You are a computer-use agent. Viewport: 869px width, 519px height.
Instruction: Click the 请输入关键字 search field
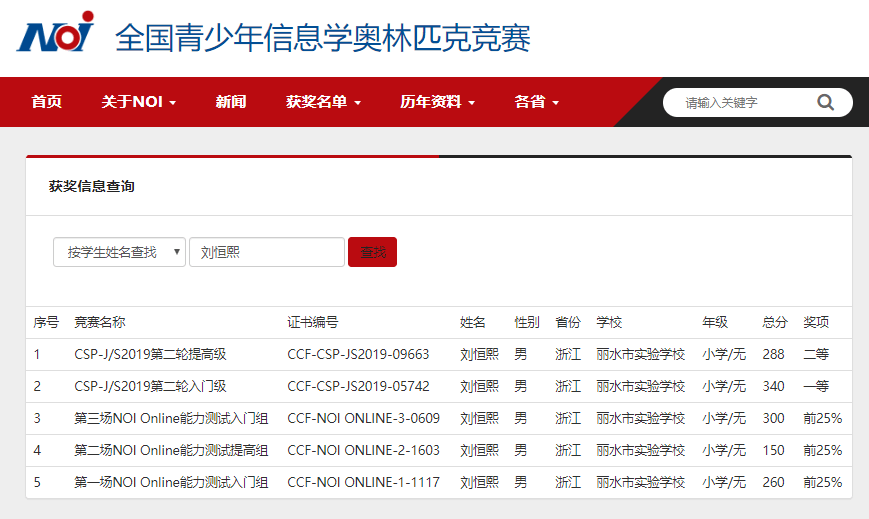(745, 102)
